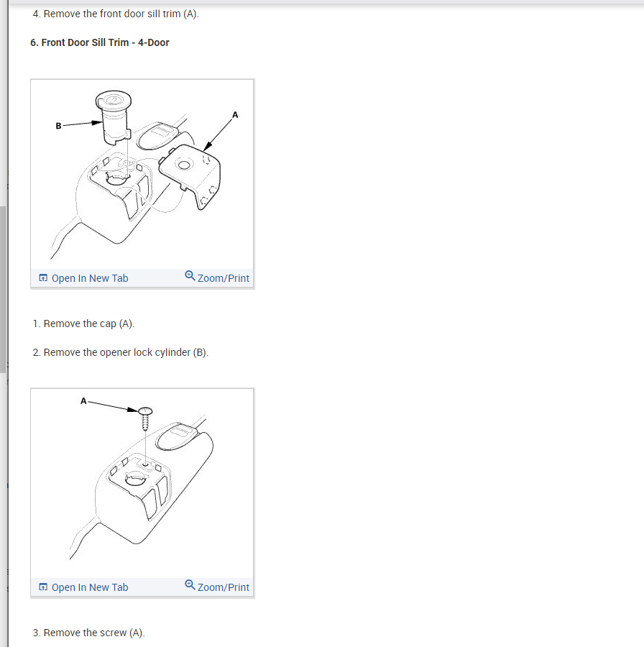Viewport: 644px width, 647px height.
Task: Click magnifier icon under the lock cylinder diagram
Action: click(x=190, y=275)
